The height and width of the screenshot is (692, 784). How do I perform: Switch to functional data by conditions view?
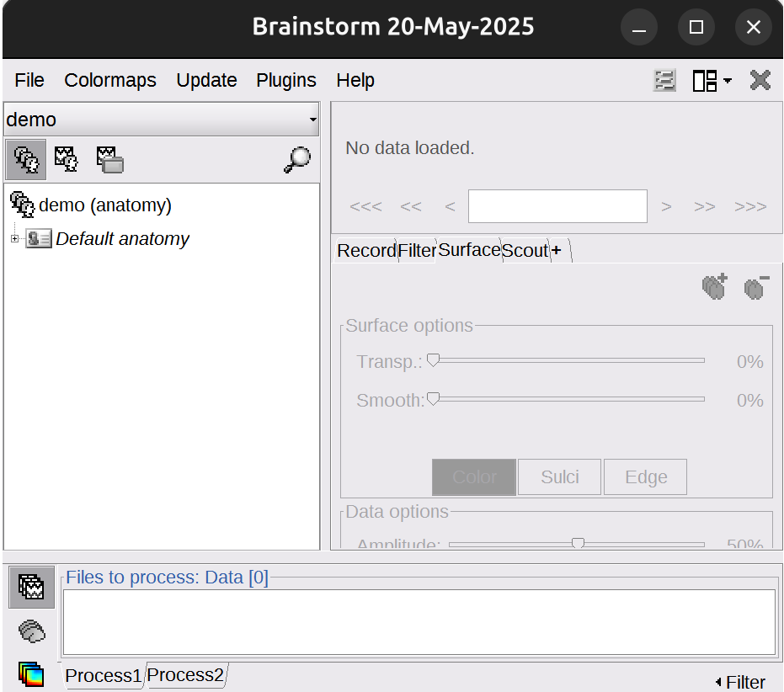point(110,159)
